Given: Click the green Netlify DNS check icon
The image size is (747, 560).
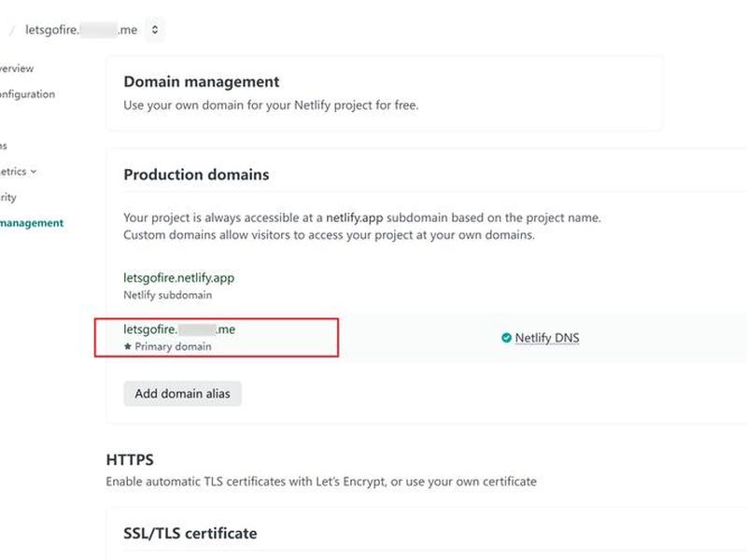Looking at the screenshot, I should (x=506, y=338).
